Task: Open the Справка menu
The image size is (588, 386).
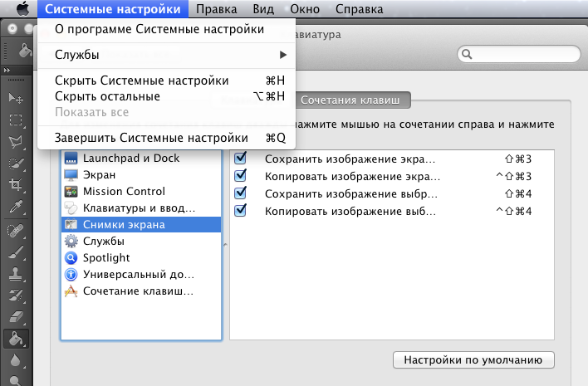Action: click(x=360, y=9)
